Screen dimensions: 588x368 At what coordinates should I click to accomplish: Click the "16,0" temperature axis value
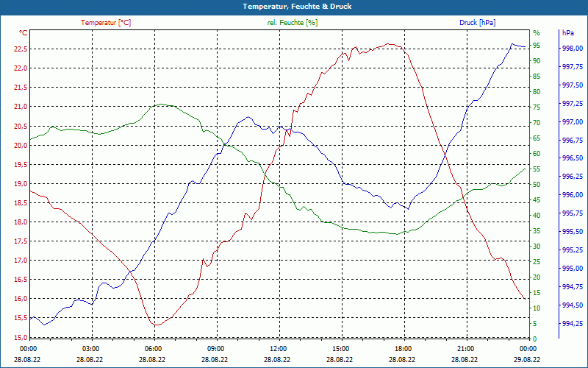tap(21, 299)
